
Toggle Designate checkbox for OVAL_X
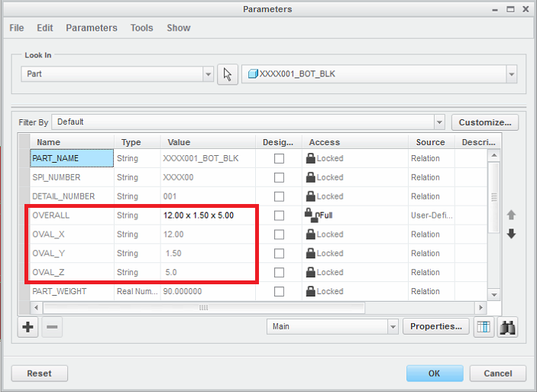(x=279, y=235)
